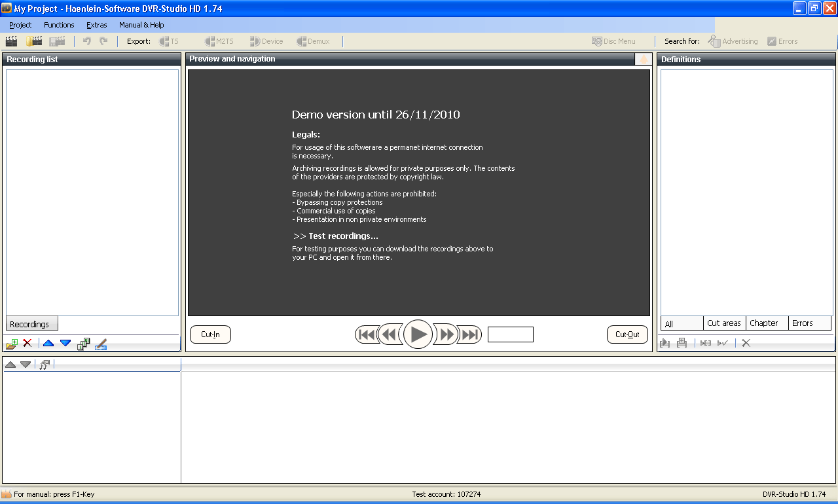This screenshot has width=838, height=504.
Task: Click the edit recording pencil icon
Action: [x=100, y=343]
